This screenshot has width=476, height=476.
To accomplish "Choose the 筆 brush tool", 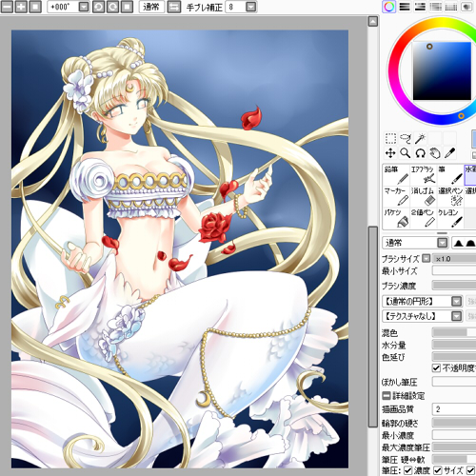I will pyautogui.click(x=450, y=175).
